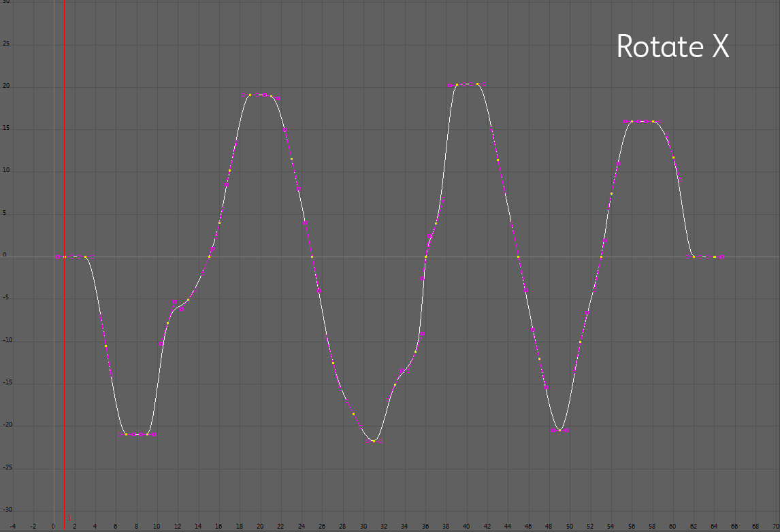Select the keyframe at frame 62
Viewport: 780px width, 532px height.
click(694, 256)
